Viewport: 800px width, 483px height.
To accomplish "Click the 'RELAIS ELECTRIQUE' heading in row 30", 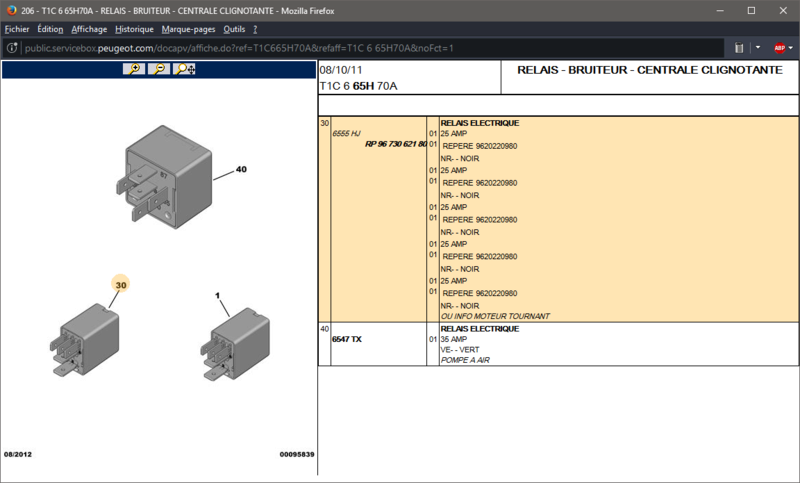I will [x=480, y=123].
